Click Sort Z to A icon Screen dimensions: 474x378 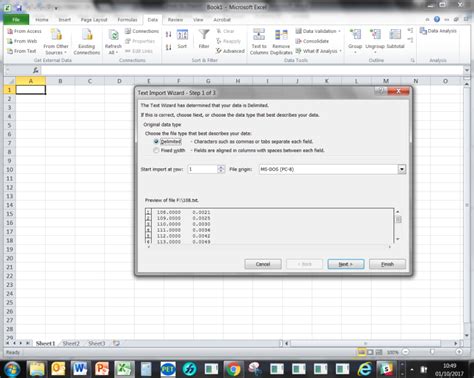coord(169,47)
